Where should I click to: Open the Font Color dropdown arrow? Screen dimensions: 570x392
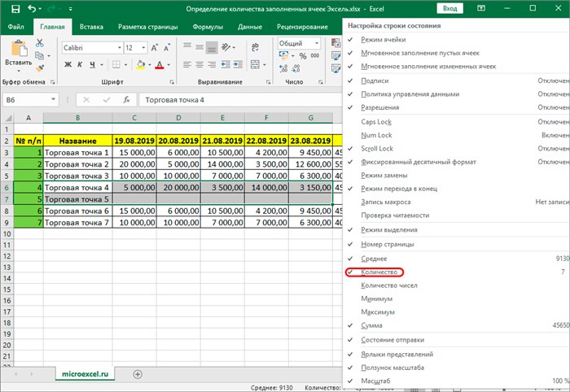tap(169, 65)
